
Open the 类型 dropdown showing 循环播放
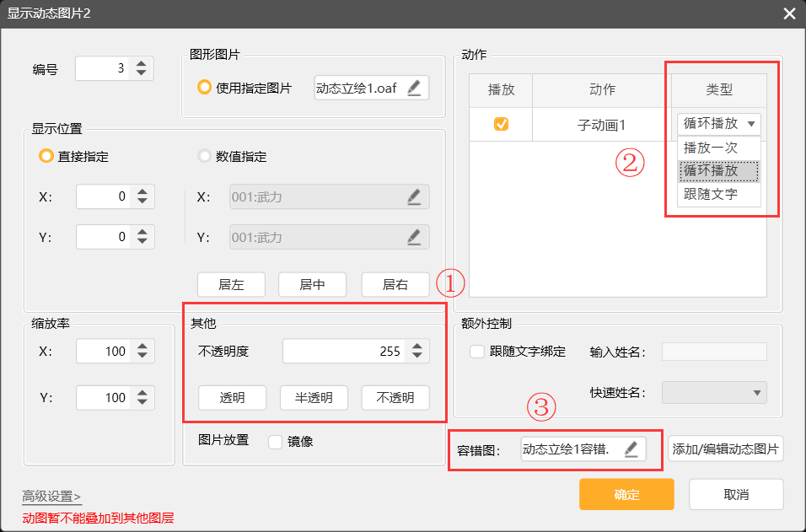pyautogui.click(x=717, y=123)
